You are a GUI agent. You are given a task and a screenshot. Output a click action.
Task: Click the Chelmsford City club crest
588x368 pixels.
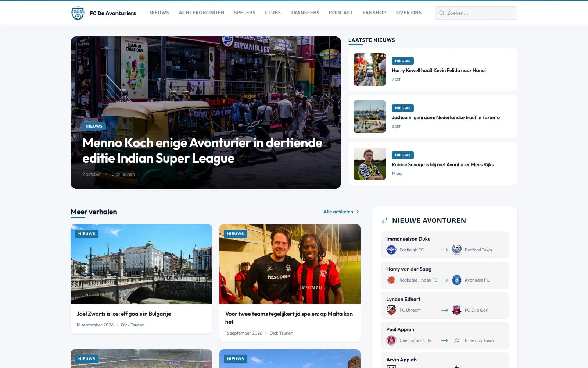click(391, 340)
